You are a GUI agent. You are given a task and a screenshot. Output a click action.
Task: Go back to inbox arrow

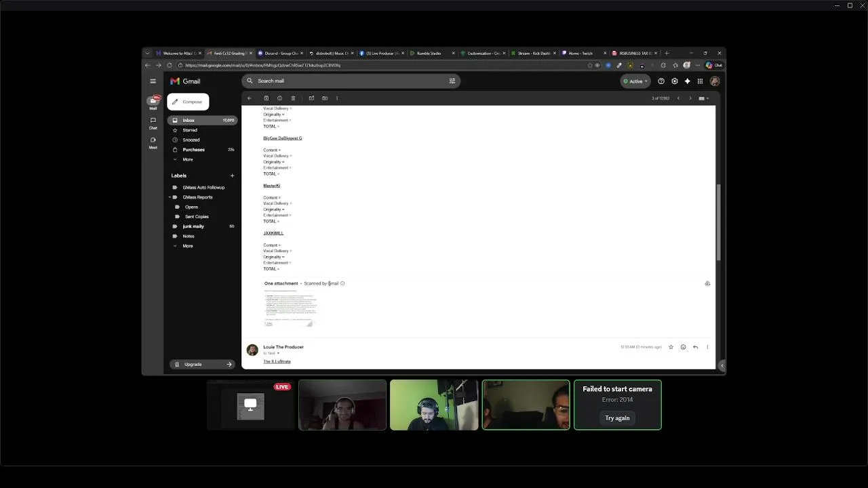point(249,98)
